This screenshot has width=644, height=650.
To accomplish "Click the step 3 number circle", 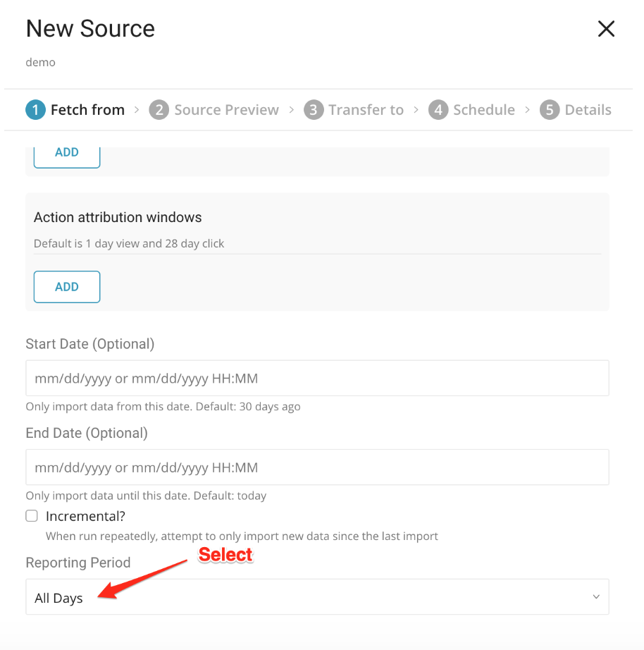I will point(314,110).
